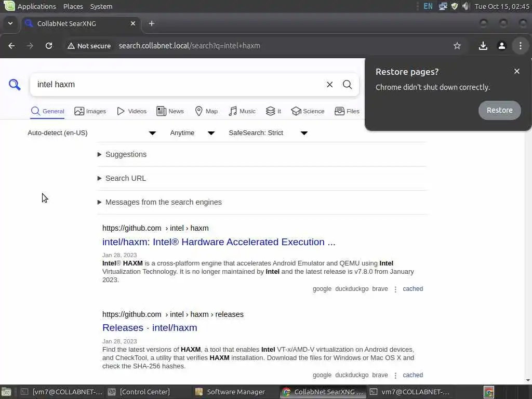Switch to the vm7@COLLABNET-... terminal taskbar item
This screenshot has height=399, width=532.
coord(410,392)
